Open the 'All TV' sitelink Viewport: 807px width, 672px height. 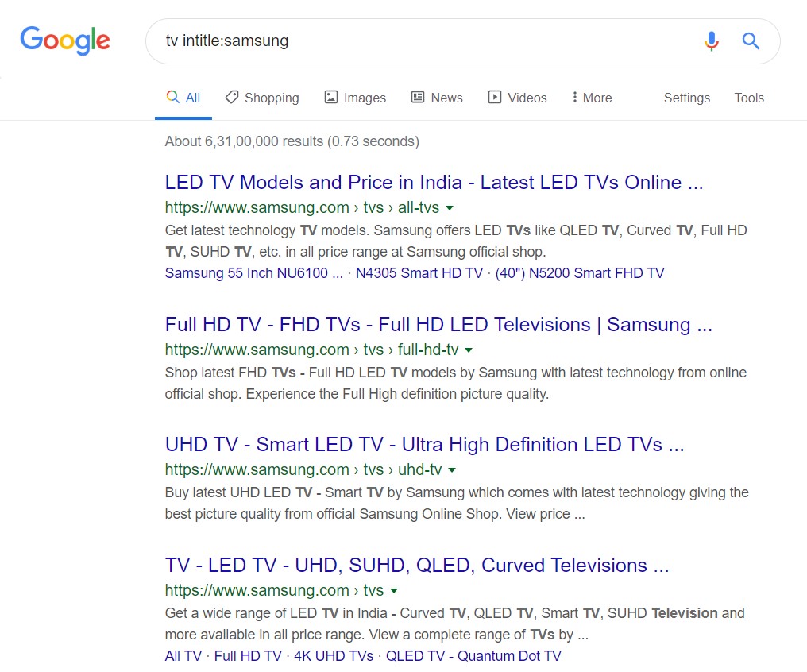coord(183,656)
